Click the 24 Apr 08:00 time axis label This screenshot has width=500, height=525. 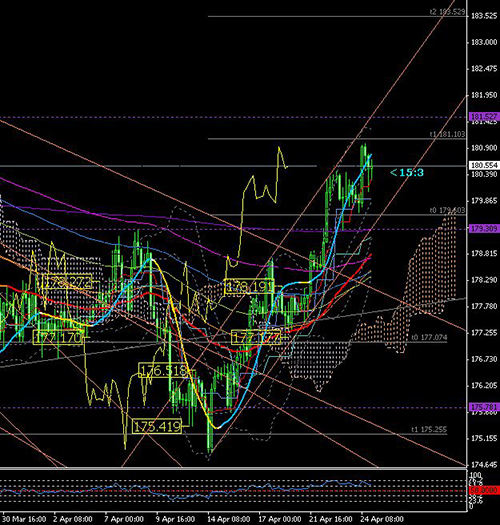(382, 520)
